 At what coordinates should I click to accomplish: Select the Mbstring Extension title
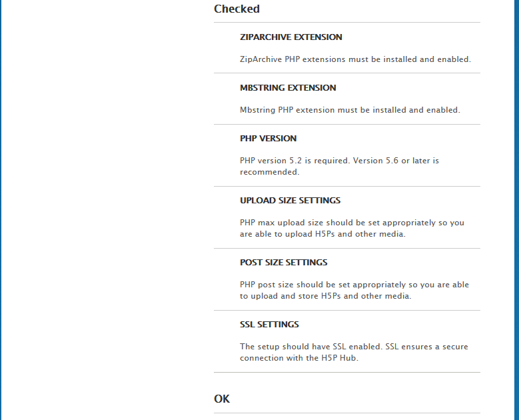coord(288,88)
